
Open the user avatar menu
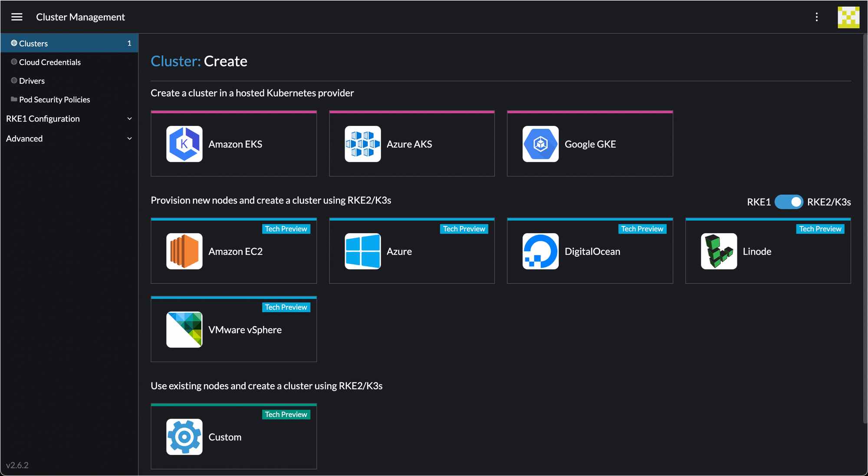(848, 17)
